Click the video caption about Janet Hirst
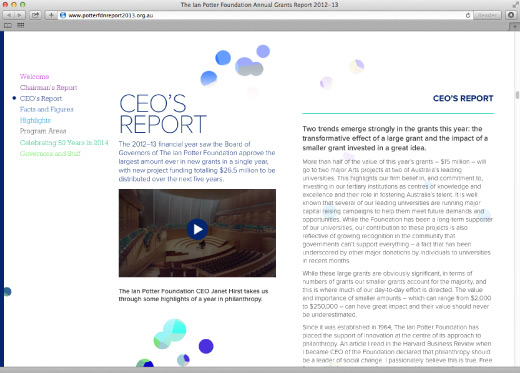Screen dimensions: 520x373 click(x=193, y=295)
